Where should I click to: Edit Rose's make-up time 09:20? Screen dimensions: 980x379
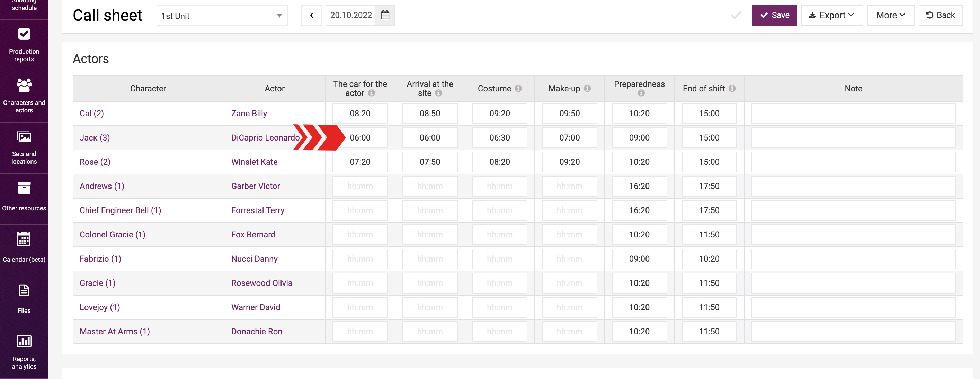click(570, 162)
